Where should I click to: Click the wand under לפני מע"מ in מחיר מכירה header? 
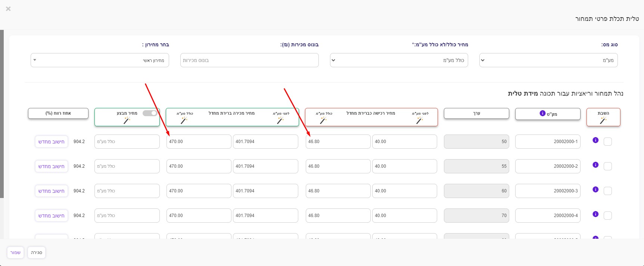click(x=280, y=120)
